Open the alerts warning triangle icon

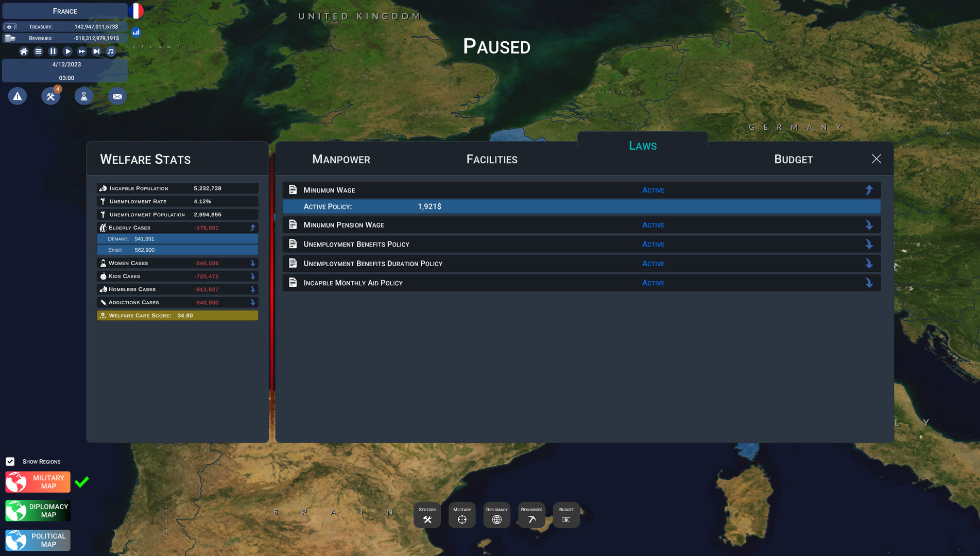tap(18, 96)
